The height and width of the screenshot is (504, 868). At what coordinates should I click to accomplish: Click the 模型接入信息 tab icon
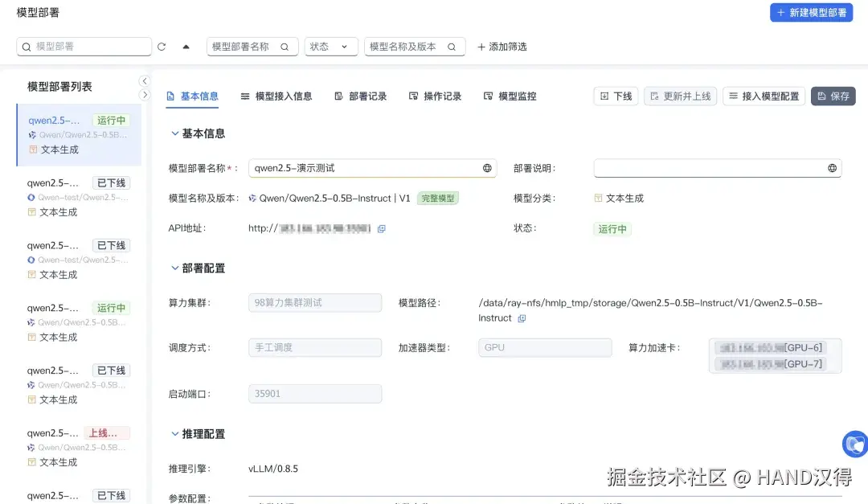pos(244,96)
